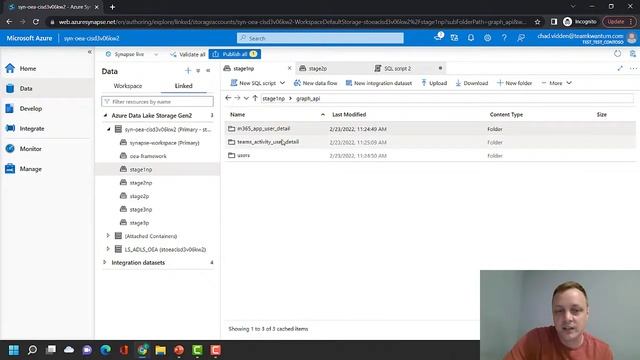Refresh the workspace using top-right refresh icon
This screenshot has height=360, width=640.
coord(618,53)
